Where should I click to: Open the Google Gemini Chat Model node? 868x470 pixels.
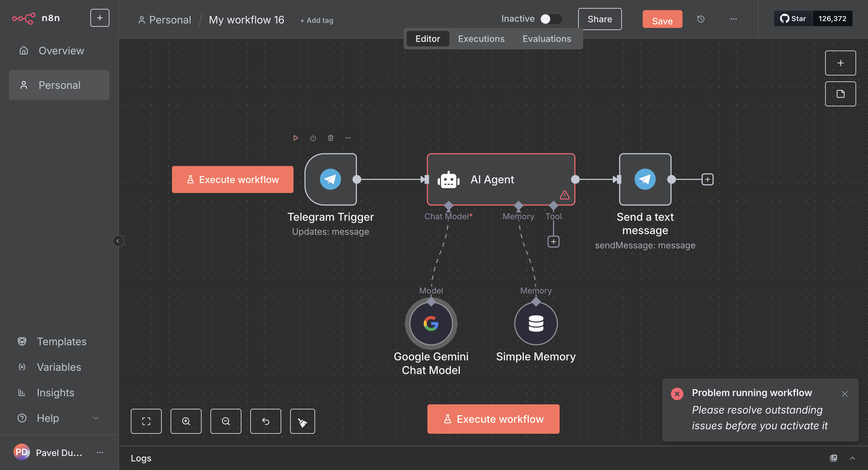pos(431,323)
